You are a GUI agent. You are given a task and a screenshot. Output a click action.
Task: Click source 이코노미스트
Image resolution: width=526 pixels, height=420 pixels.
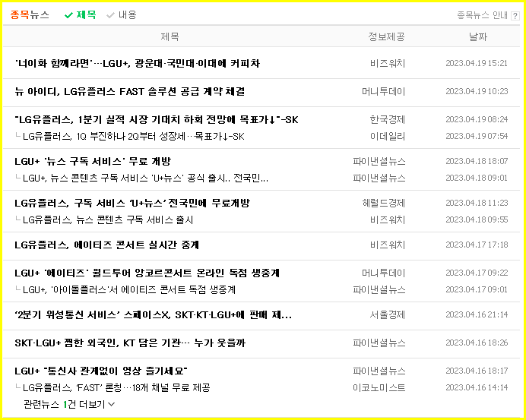379,388
